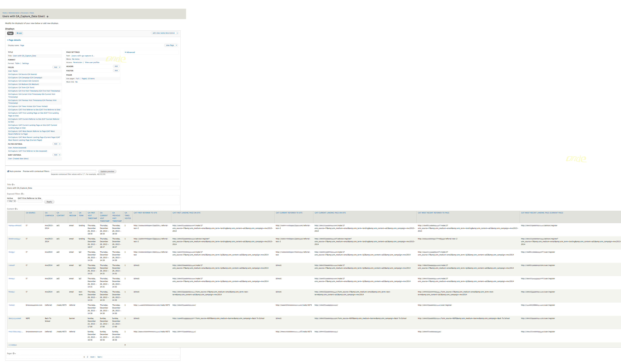621x364 pixels.
Task: Open the Structure breadcrumb link
Action: 24,13
